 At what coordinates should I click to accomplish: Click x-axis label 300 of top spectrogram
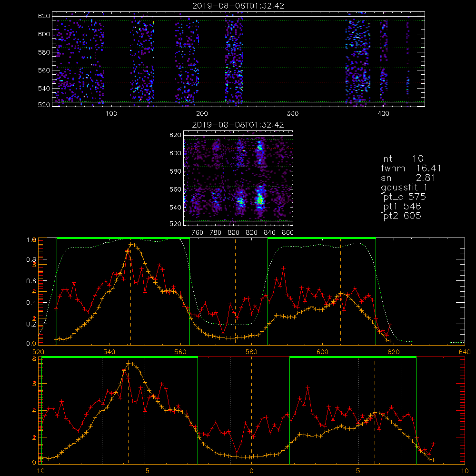pos(293,113)
